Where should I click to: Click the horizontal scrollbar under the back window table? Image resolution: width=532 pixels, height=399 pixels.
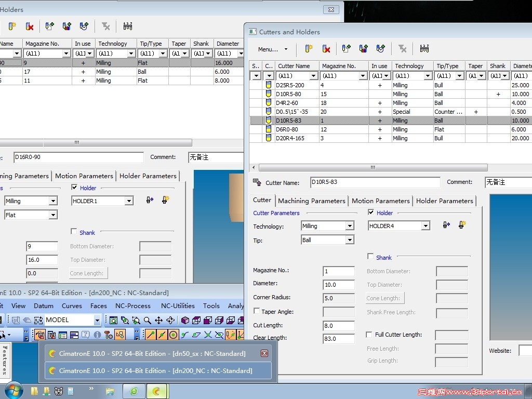tap(96, 142)
